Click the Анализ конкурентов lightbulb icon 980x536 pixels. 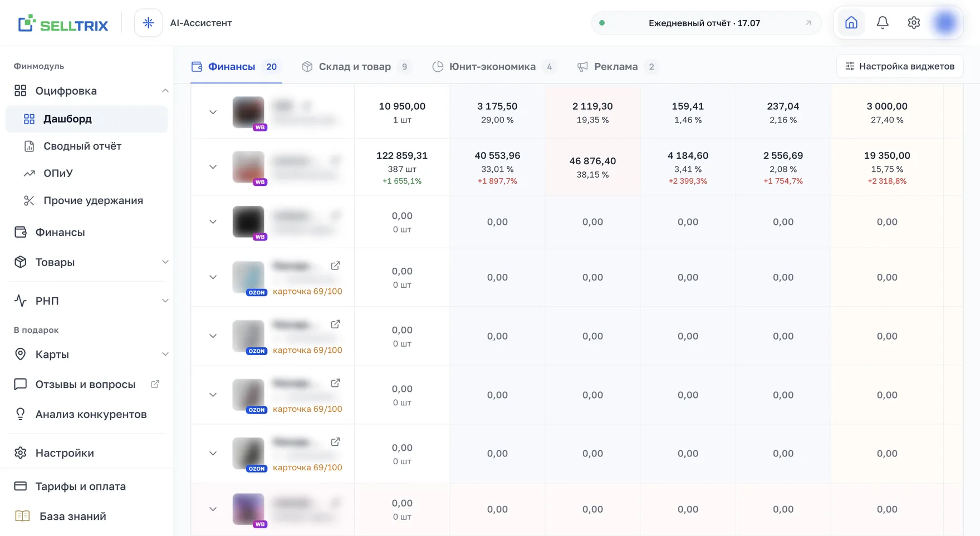point(21,414)
